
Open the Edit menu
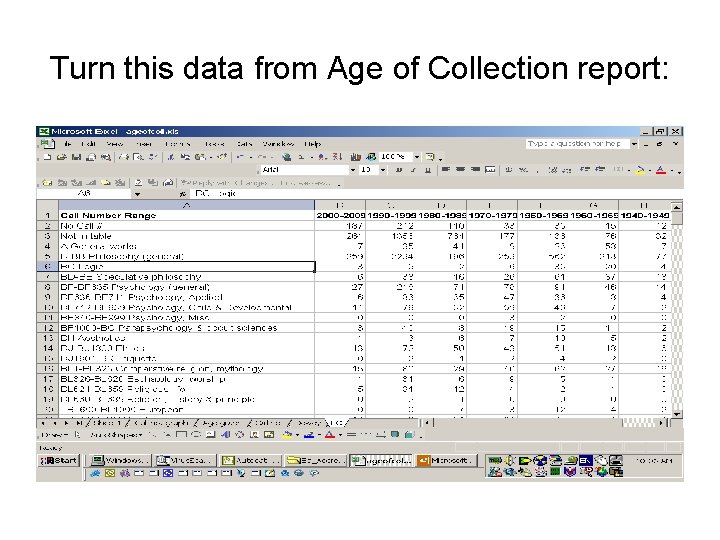coord(88,144)
